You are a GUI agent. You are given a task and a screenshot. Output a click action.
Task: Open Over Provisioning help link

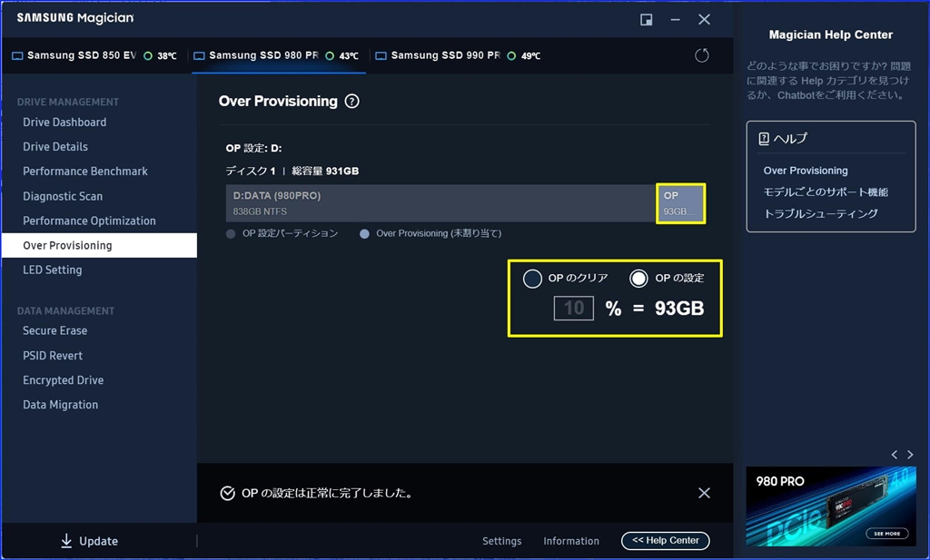806,171
